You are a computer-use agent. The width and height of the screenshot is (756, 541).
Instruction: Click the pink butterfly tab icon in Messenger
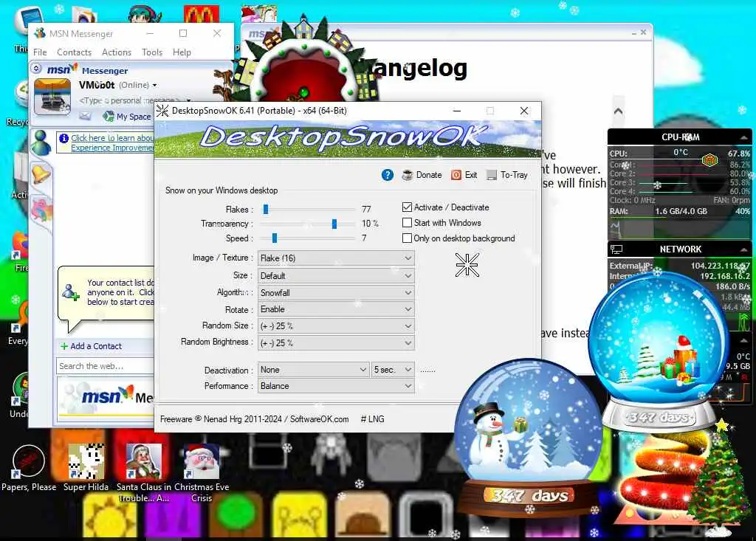pos(41,210)
